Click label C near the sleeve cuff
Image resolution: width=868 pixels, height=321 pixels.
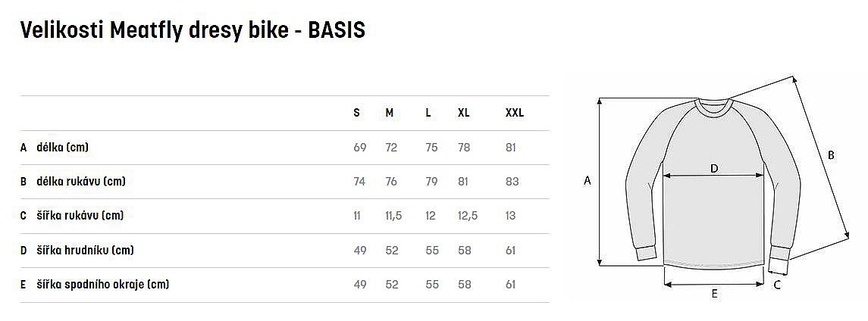coord(778,285)
